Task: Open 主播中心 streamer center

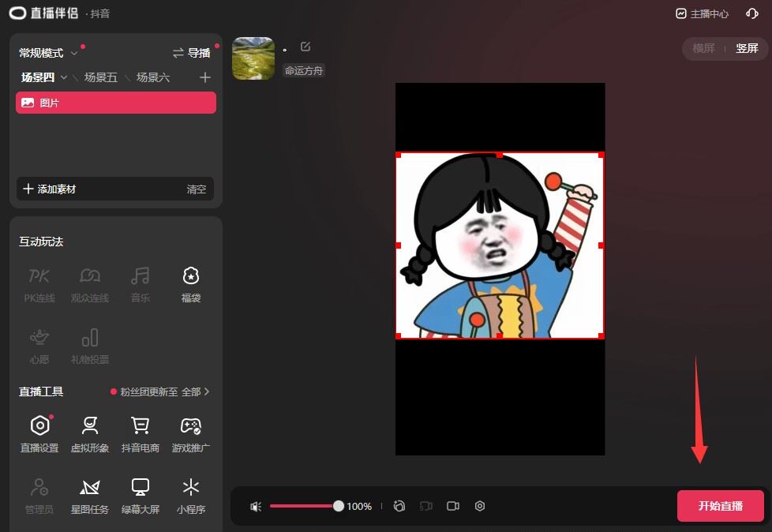Action: pyautogui.click(x=703, y=13)
